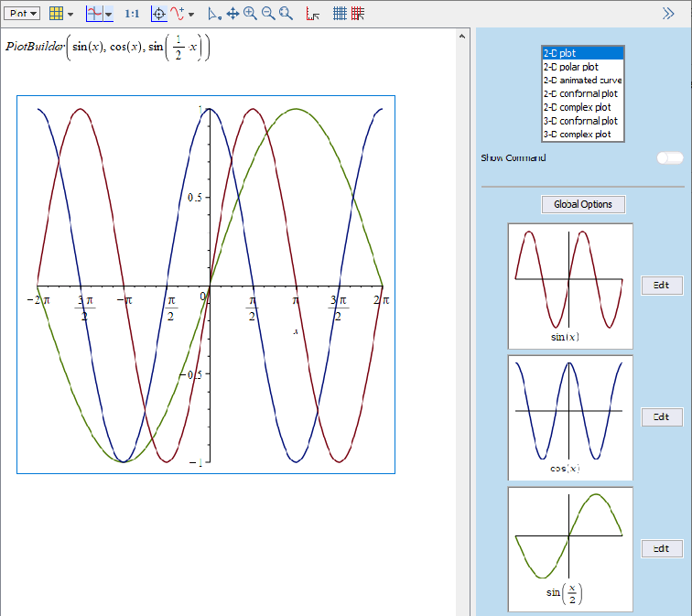Select 2-D polar plot from list
The image size is (692, 616).
coord(571,67)
